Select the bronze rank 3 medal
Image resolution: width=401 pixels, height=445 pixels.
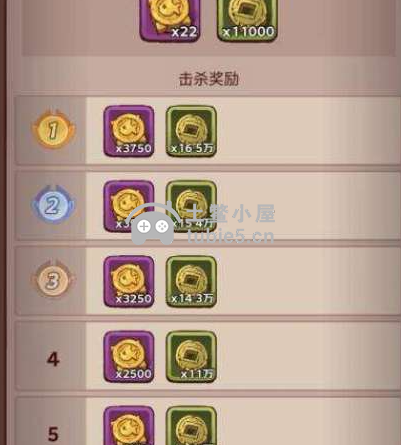coord(53,280)
